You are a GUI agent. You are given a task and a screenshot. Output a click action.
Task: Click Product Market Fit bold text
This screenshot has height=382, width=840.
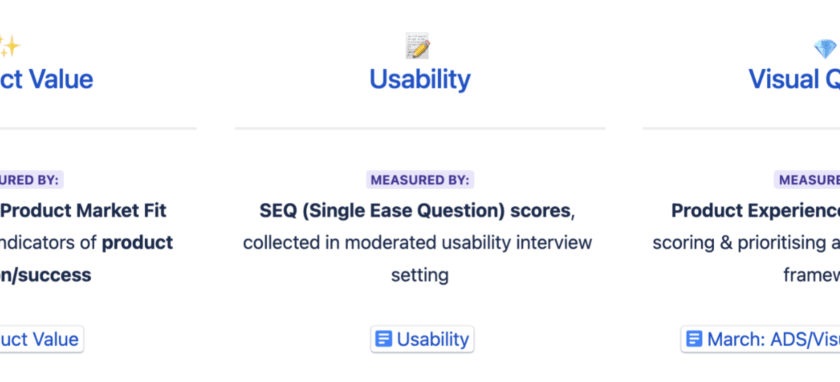point(85,211)
